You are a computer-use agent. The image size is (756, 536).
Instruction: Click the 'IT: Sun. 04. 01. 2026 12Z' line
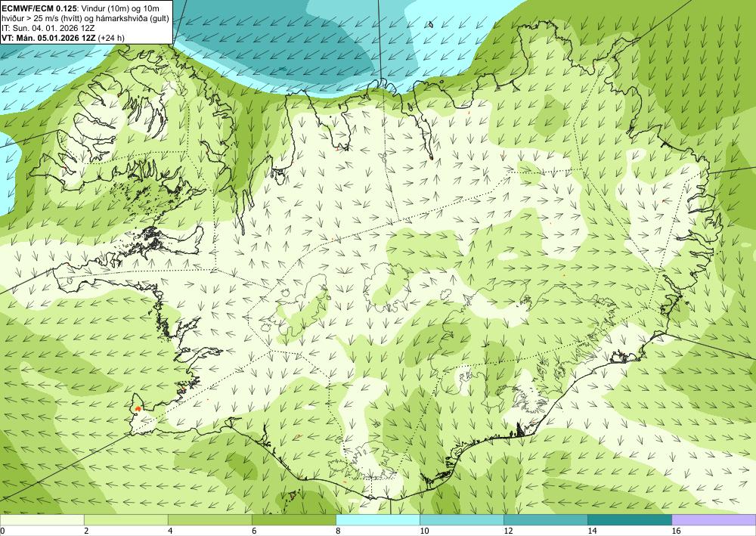(x=48, y=27)
